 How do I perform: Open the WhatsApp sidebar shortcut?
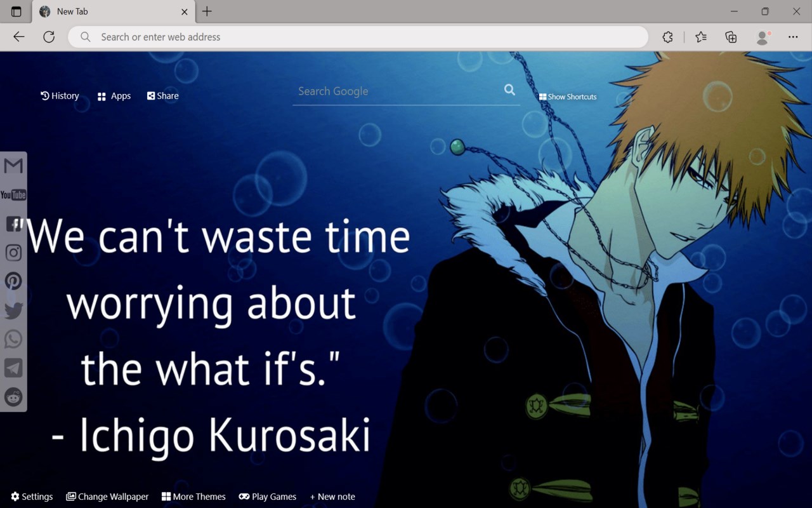(x=13, y=339)
